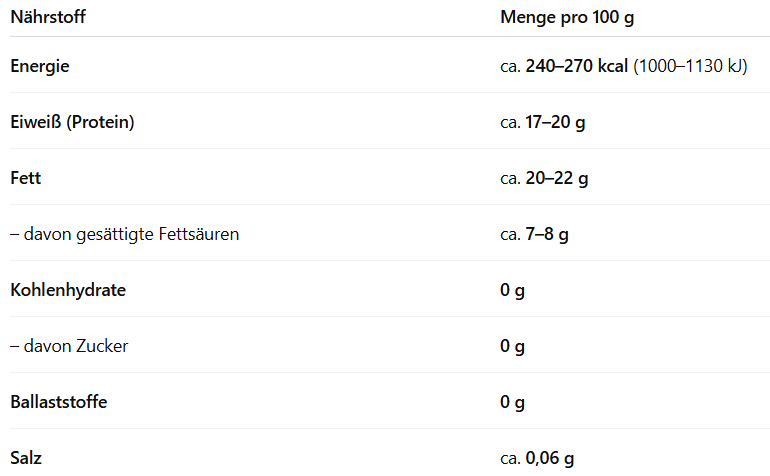Click the davon Zucker 0 g value
The image size is (770, 476).
[x=513, y=346]
